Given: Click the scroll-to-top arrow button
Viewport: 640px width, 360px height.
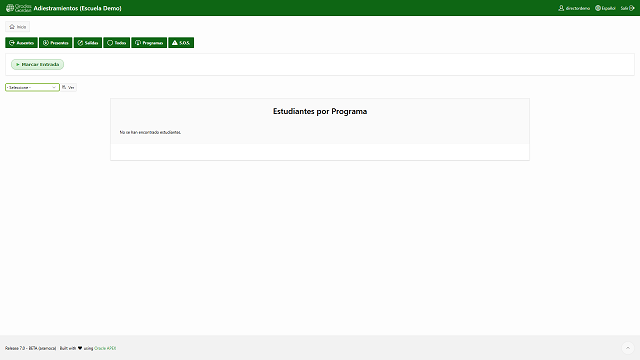Looking at the screenshot, I should coord(628,348).
